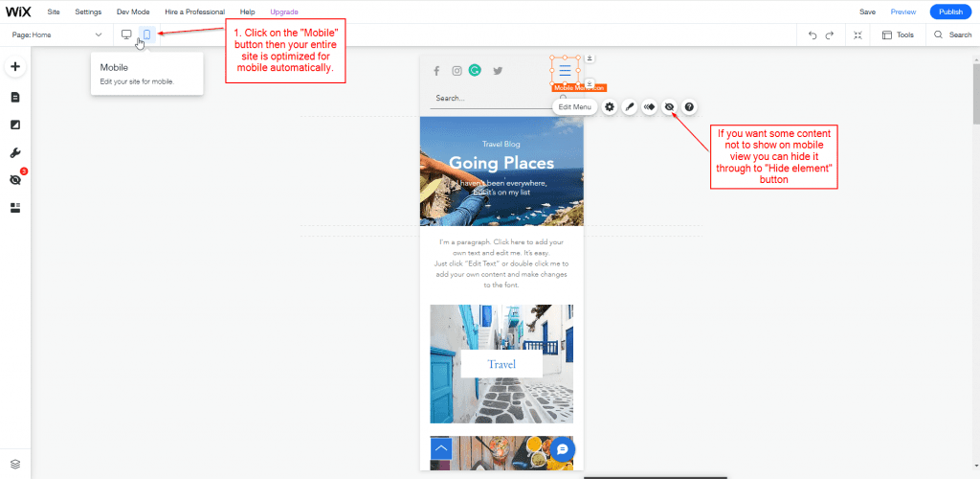Click the Preview link

pos(902,11)
